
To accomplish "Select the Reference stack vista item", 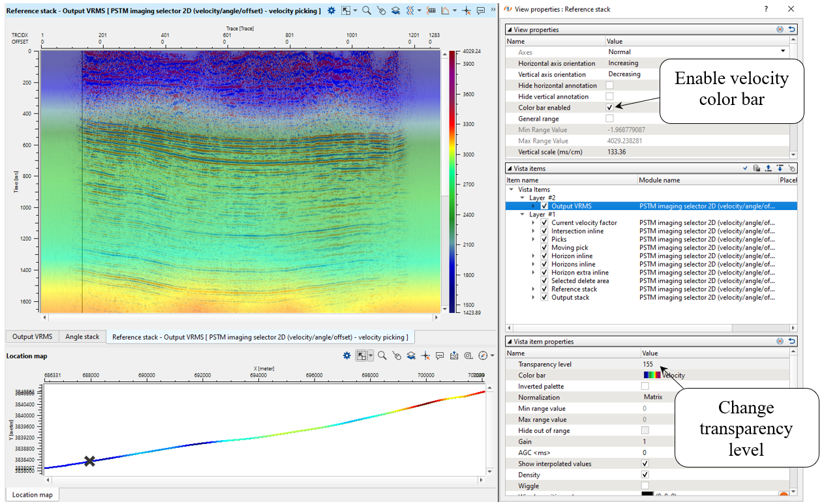I will point(573,289).
